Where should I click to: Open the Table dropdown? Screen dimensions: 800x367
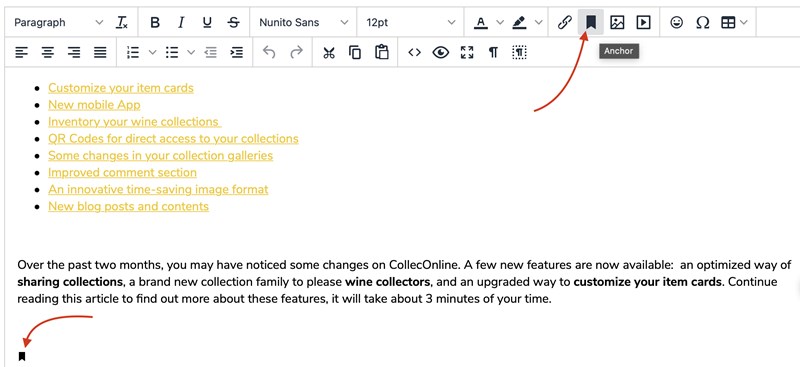pos(734,22)
